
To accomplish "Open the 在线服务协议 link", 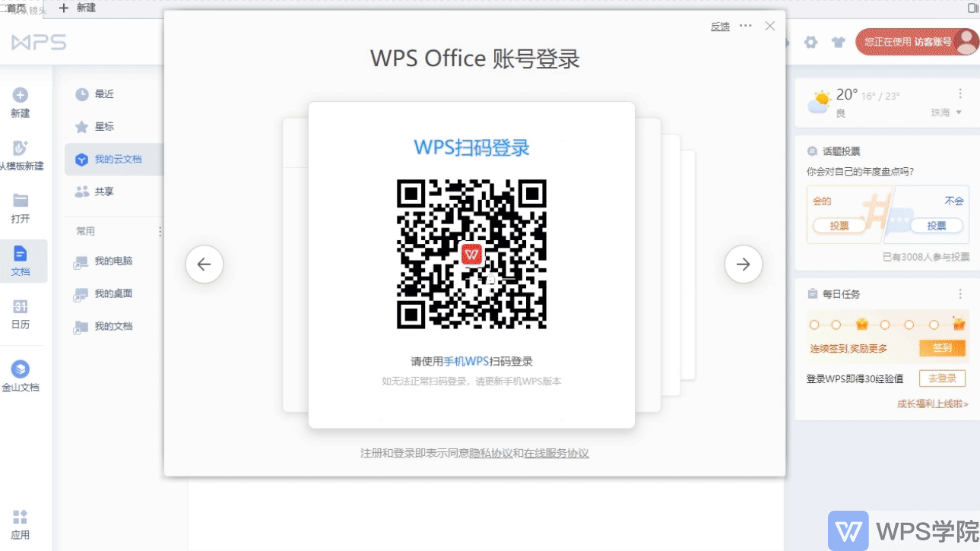I will pos(557,454).
